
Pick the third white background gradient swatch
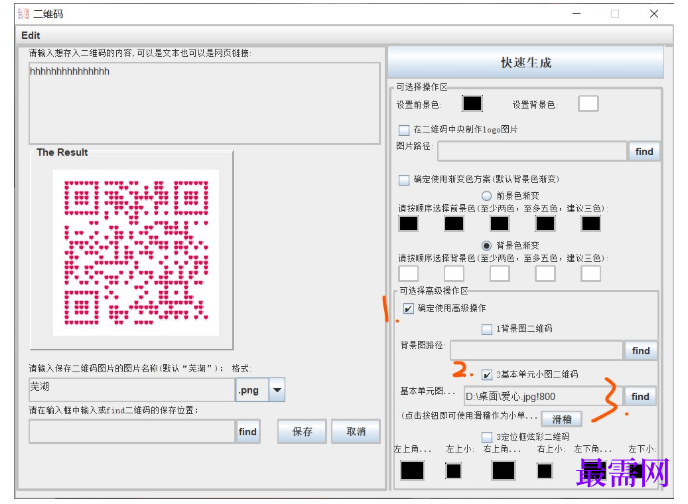[x=500, y=273]
